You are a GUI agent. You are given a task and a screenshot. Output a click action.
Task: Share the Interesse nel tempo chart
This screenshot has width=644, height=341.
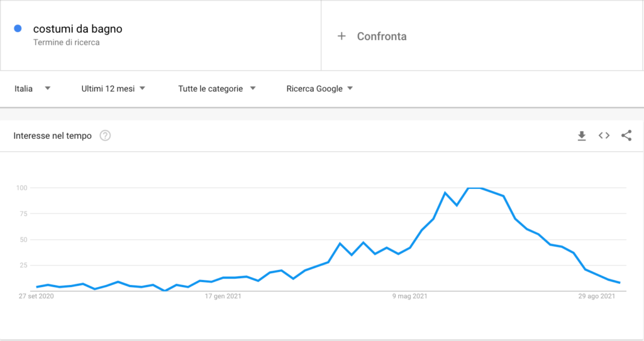click(x=626, y=136)
